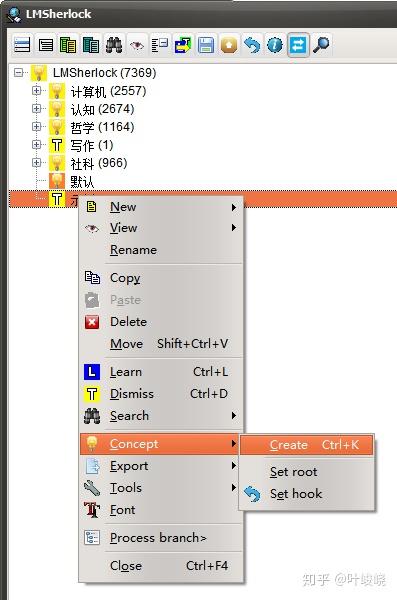Click the blue info circle toolbar icon
Viewport: 397px width, 600px height.
click(275, 45)
